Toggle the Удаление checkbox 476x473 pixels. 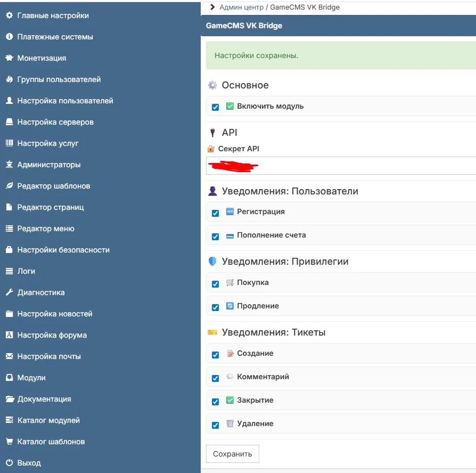(215, 425)
